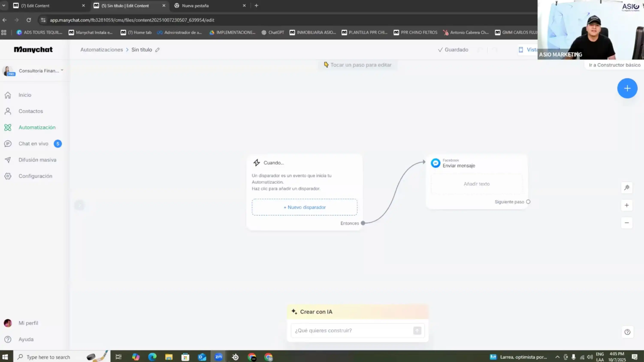Expand the collapsed sidebar arrow

tap(80, 205)
